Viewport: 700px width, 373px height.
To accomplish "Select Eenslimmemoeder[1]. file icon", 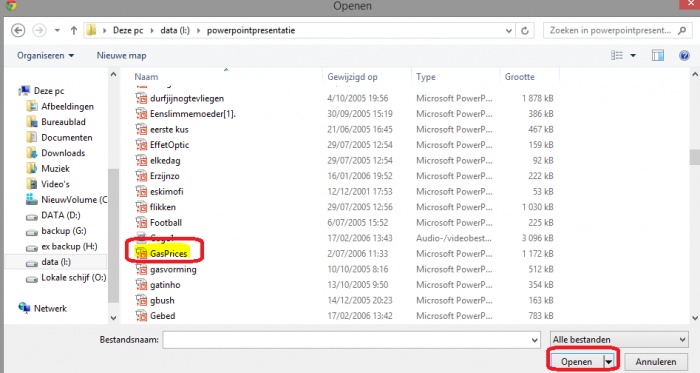I will [142, 114].
